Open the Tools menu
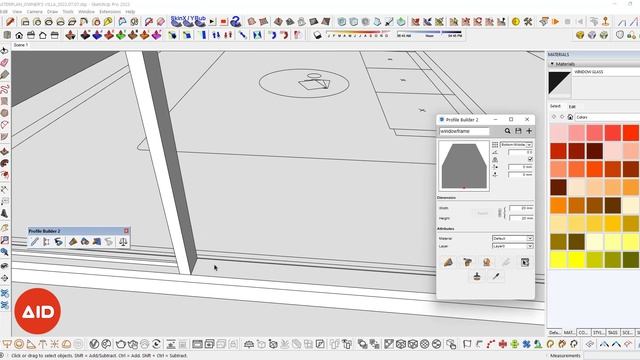The width and height of the screenshot is (640, 360). pos(68,12)
